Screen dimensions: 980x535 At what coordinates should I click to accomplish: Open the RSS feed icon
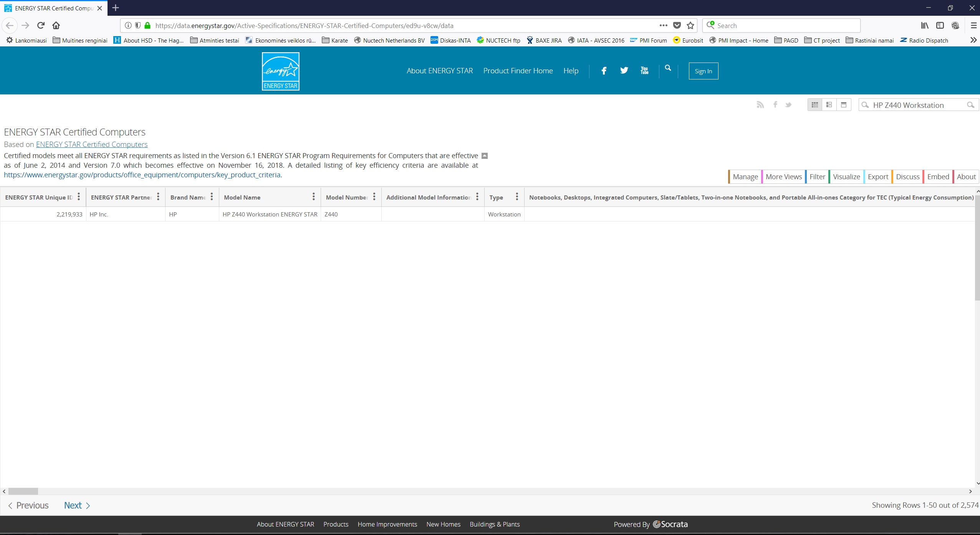pyautogui.click(x=760, y=105)
